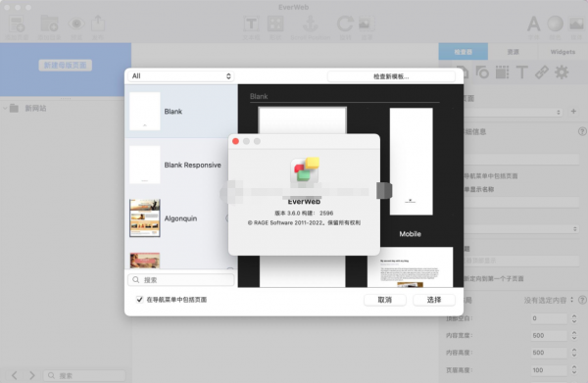Click the 新建母版页面 button
The image size is (588, 383).
click(66, 66)
